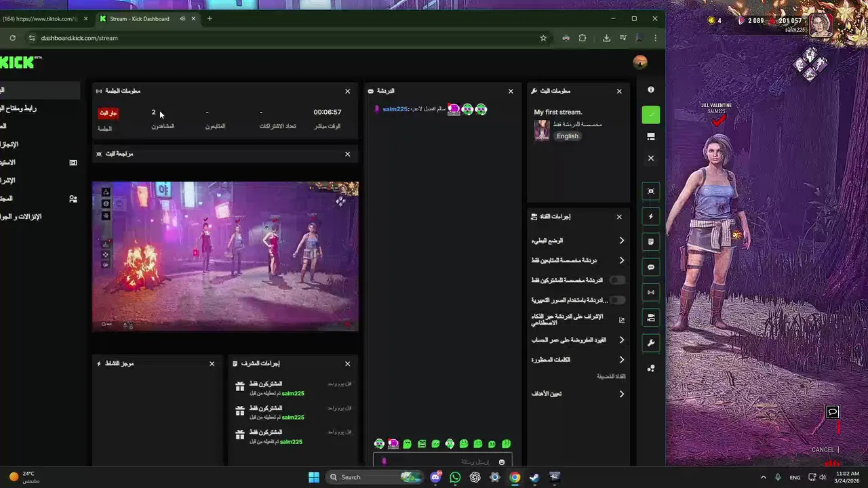
Task: Open Steam from the taskbar
Action: [534, 477]
